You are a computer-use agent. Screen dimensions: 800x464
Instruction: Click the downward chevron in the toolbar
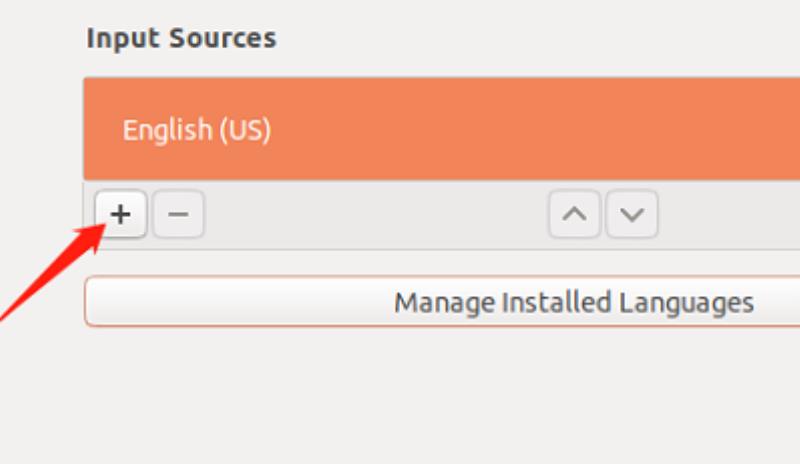tap(632, 214)
